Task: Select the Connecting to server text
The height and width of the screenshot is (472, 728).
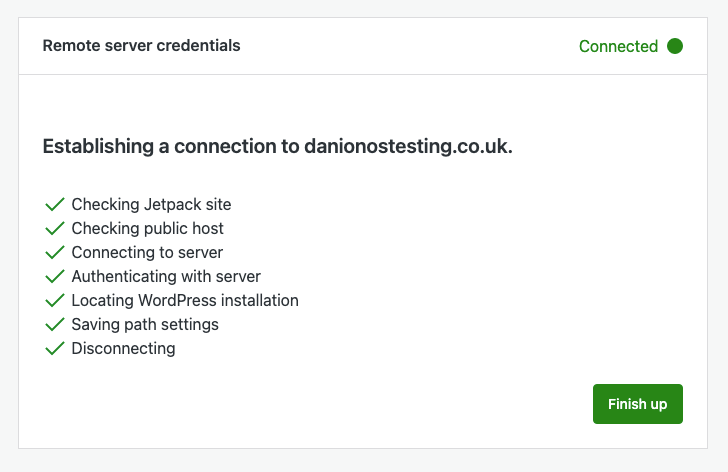Action: 147,252
